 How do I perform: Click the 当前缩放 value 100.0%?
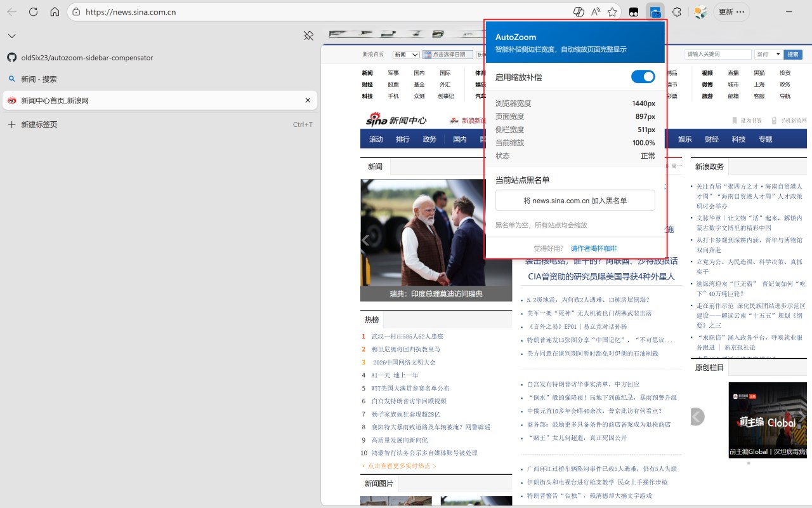click(644, 143)
